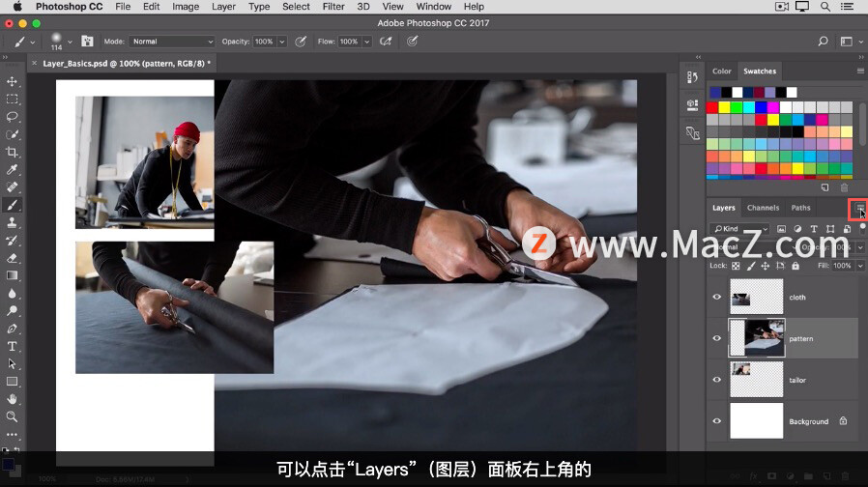Select the Lasso tool

tap(12, 117)
